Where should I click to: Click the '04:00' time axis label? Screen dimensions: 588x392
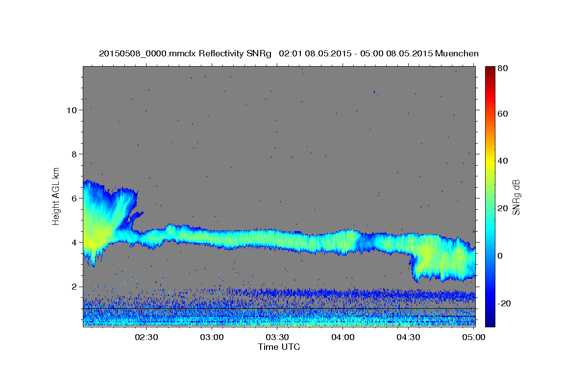tap(343, 337)
